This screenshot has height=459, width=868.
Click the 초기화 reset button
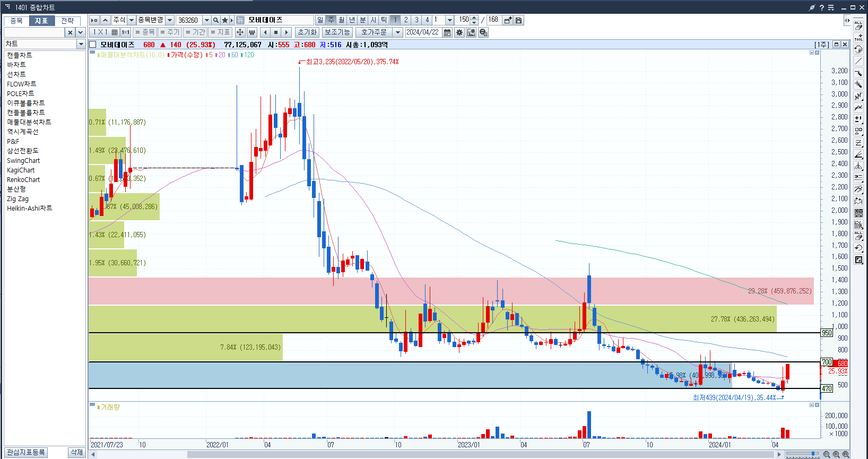click(x=307, y=32)
